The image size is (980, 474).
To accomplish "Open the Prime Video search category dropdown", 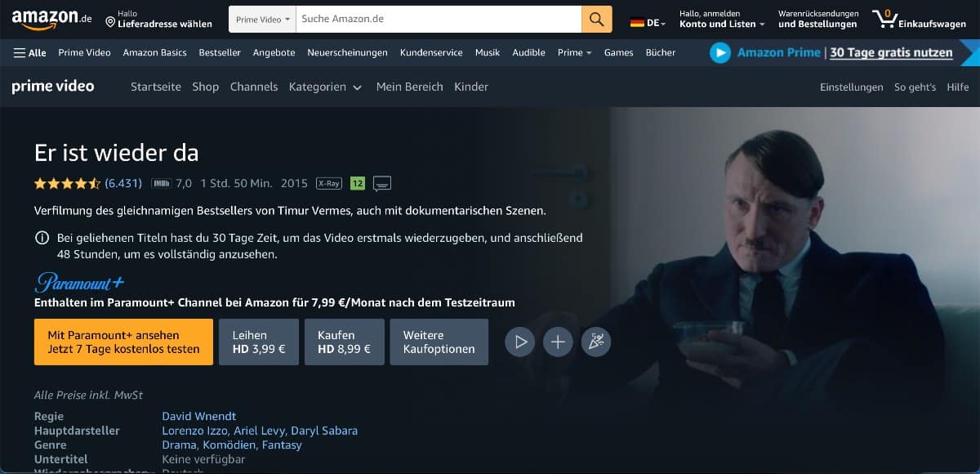I will coord(262,19).
